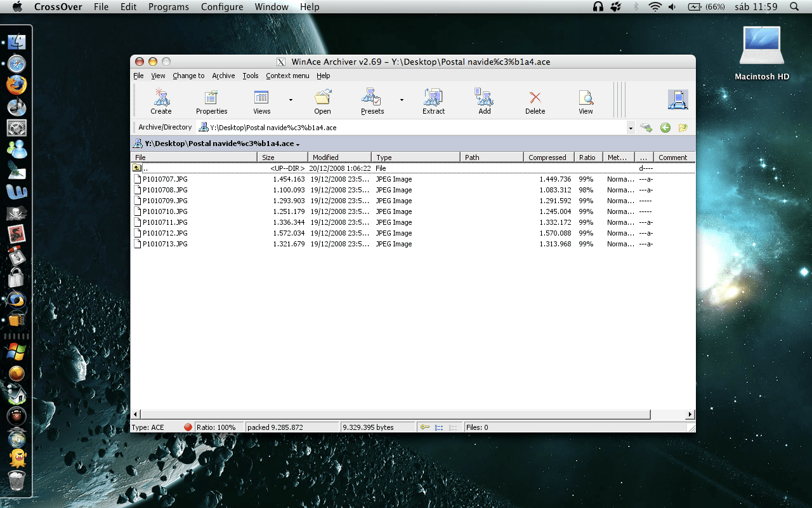
Task: Sort by the Comment column header
Action: [674, 157]
